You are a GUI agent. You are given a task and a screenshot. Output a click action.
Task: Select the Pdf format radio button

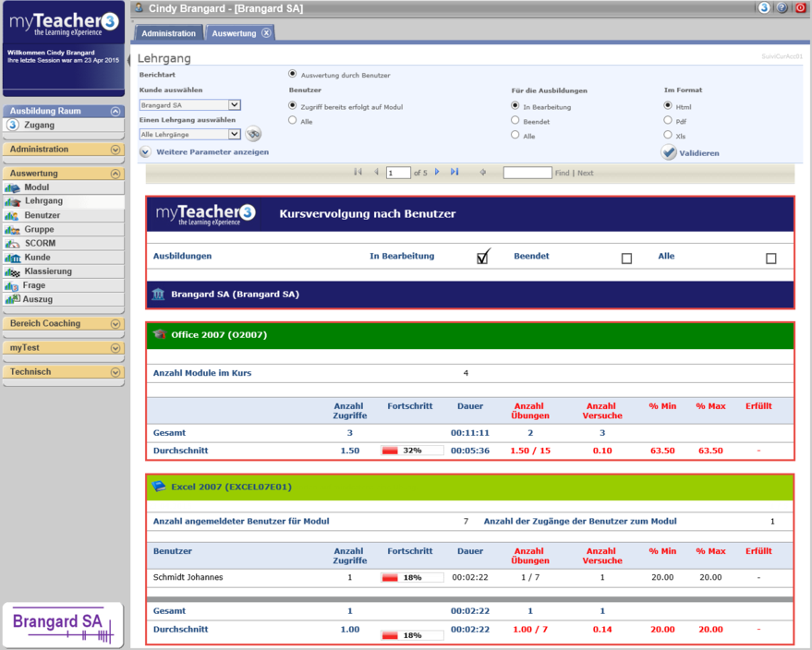point(668,120)
